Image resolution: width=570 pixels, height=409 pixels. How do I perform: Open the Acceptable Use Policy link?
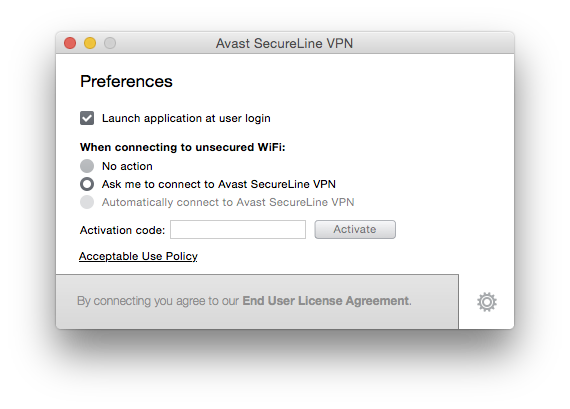[x=138, y=256]
